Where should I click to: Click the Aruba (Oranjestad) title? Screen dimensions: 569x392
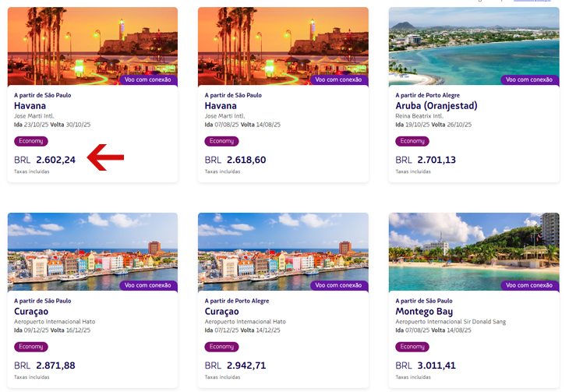click(x=436, y=106)
